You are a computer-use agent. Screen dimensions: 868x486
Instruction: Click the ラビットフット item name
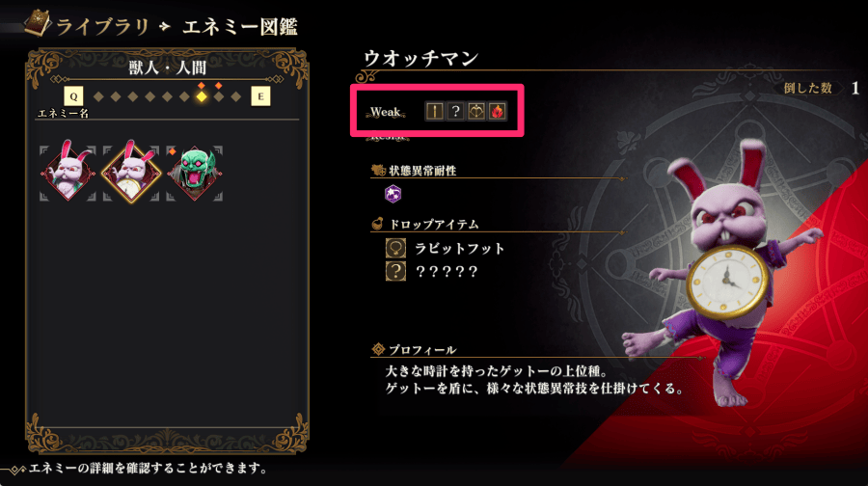click(459, 249)
